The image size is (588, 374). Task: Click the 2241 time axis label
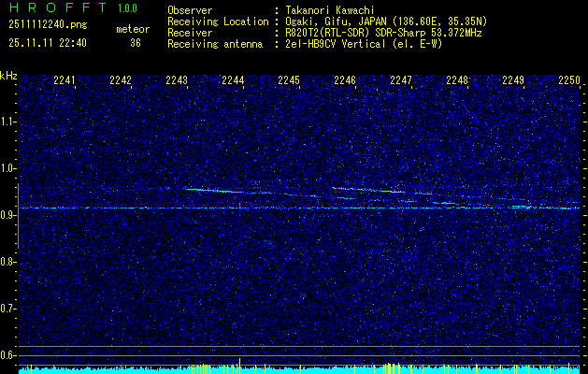click(x=65, y=79)
